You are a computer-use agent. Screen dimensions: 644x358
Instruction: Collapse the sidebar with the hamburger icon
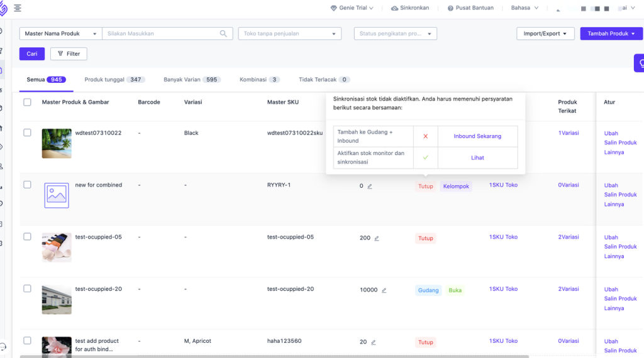point(18,8)
